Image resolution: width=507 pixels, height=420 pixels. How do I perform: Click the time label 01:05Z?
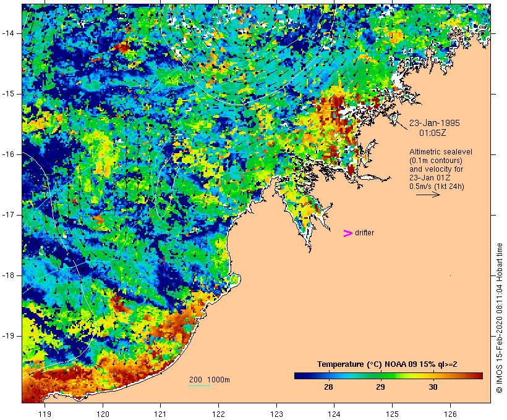coord(433,133)
